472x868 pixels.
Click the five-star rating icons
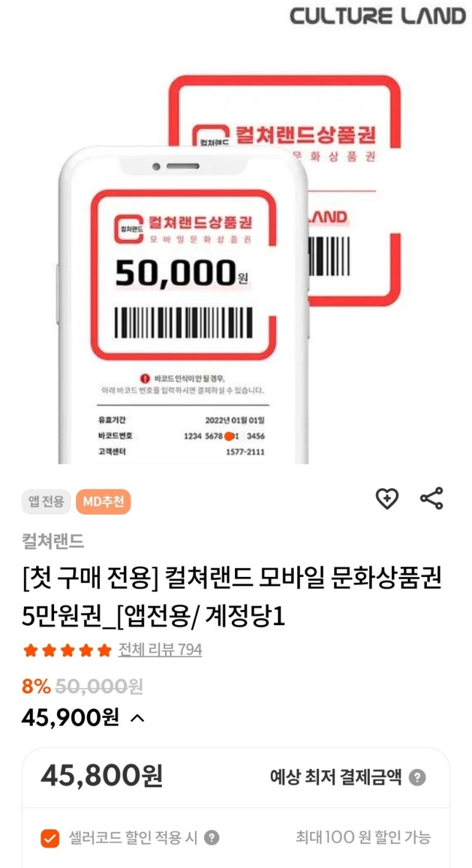point(67,651)
